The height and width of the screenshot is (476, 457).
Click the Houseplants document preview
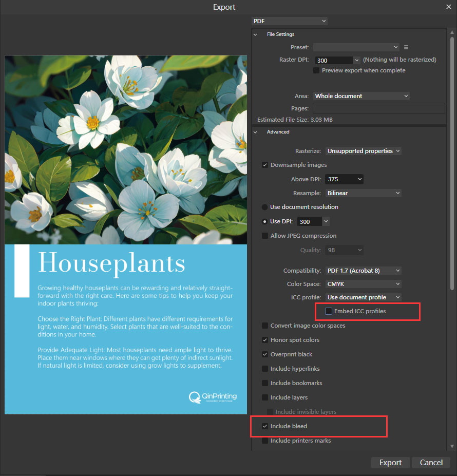pos(126,235)
